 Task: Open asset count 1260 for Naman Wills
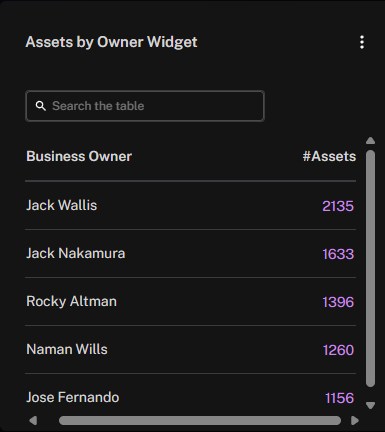tap(338, 350)
